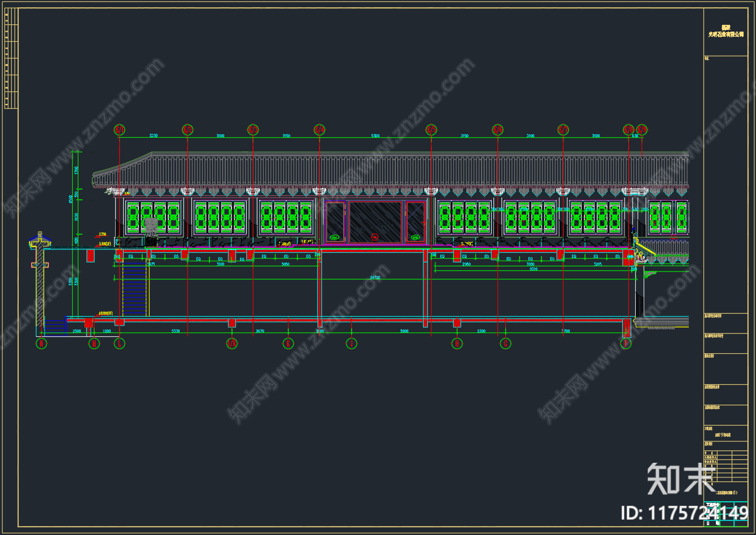Select the bottom dimension text 5000
Screen dimensions: 756x535
[404, 331]
